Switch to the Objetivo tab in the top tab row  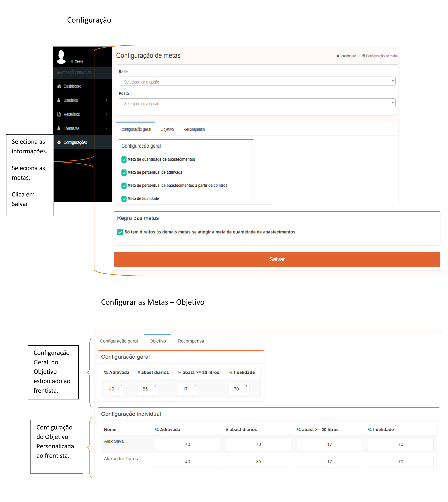coord(167,129)
